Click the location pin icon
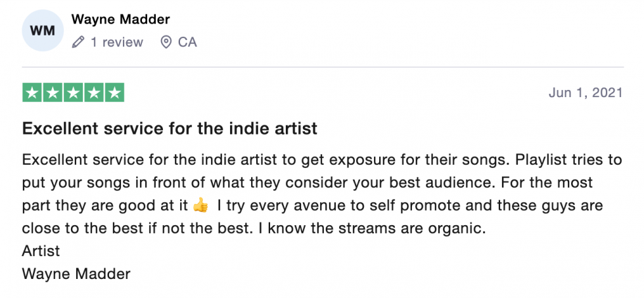 click(166, 42)
